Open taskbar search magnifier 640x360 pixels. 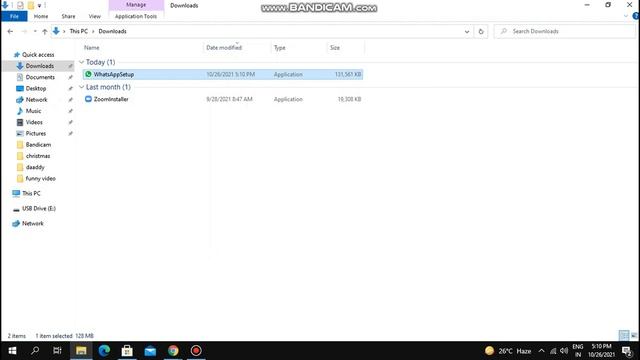pyautogui.click(x=35, y=351)
